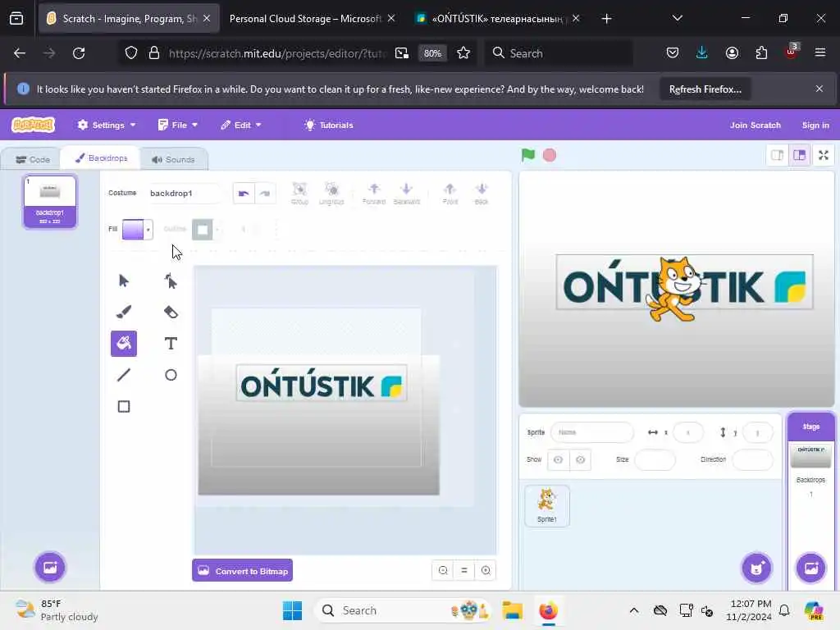This screenshot has width=840, height=630.
Task: Switch to large stage layout
Action: pos(800,155)
